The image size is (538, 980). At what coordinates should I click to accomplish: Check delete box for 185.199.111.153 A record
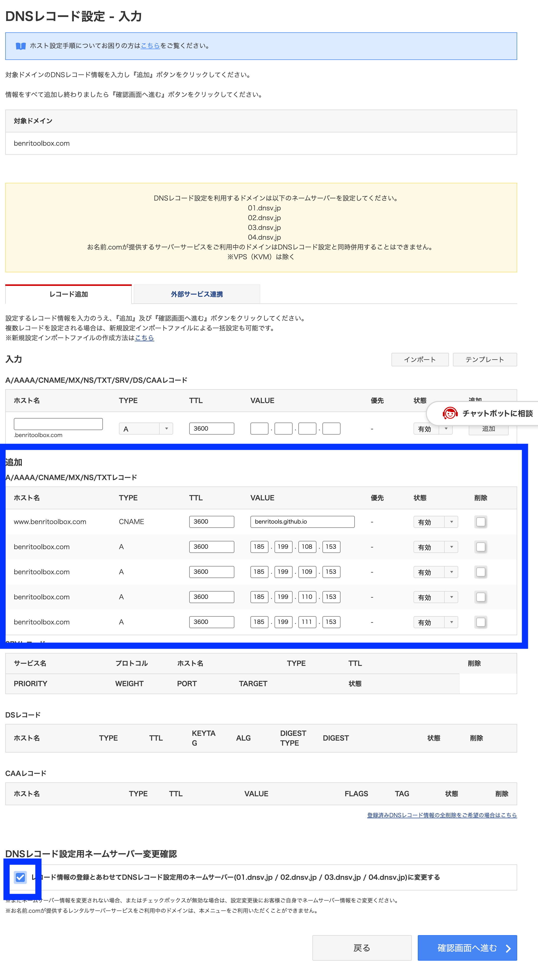point(481,622)
